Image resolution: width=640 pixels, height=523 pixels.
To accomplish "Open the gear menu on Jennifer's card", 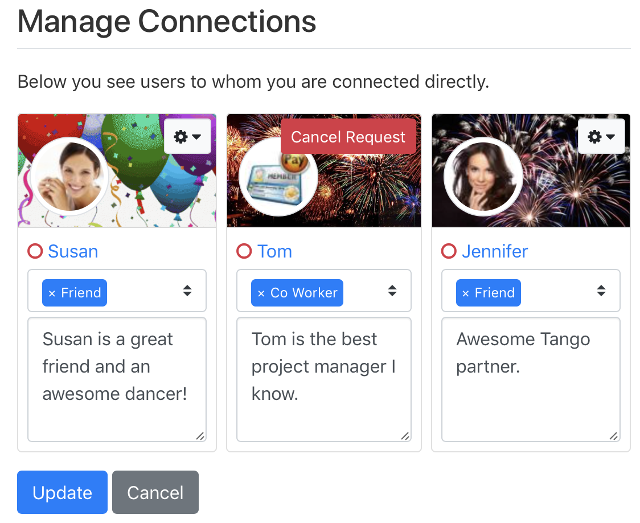I will click(601, 136).
